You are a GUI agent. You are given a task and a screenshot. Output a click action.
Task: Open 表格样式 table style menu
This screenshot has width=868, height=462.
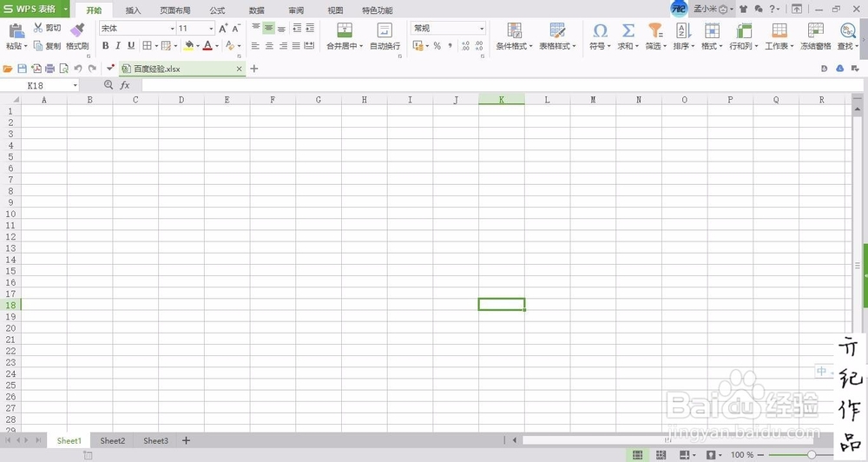tap(557, 36)
